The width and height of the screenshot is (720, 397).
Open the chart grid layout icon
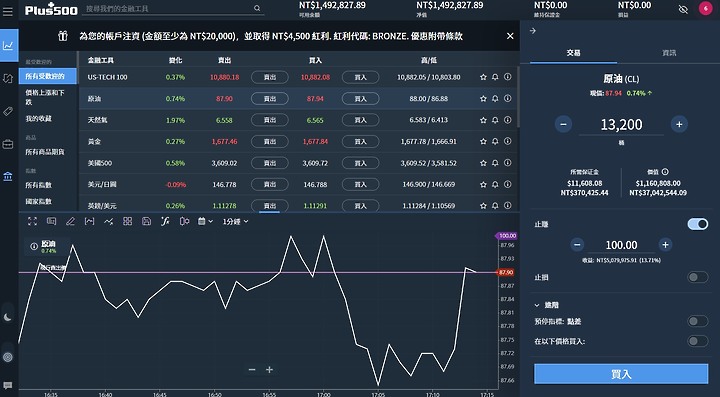[128, 221]
